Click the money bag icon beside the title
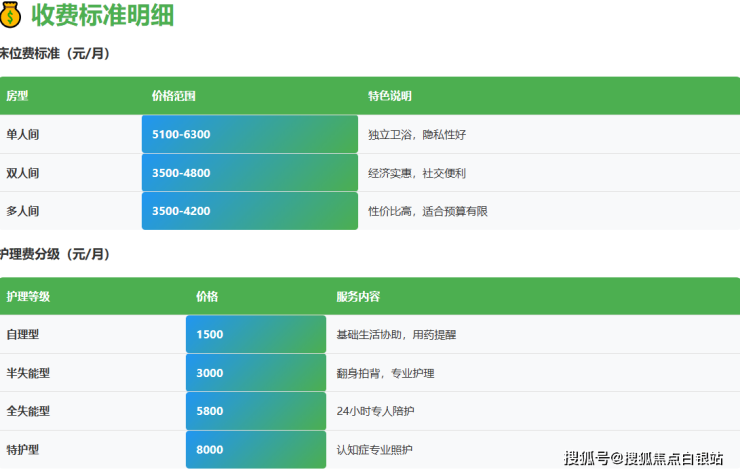 11,17
